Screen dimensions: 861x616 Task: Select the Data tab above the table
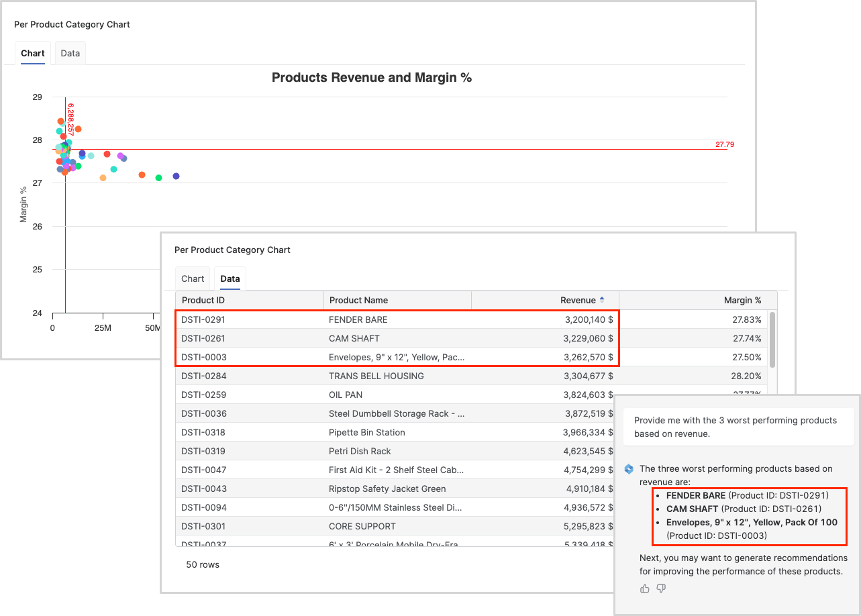coord(230,279)
